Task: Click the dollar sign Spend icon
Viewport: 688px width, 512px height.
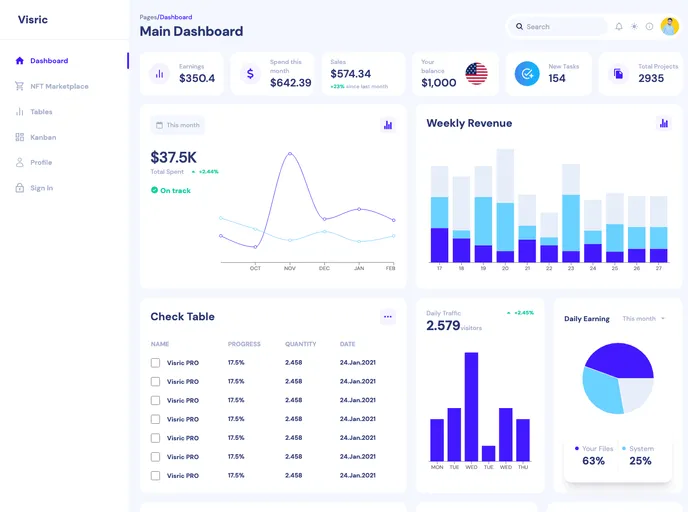Action: click(x=250, y=74)
